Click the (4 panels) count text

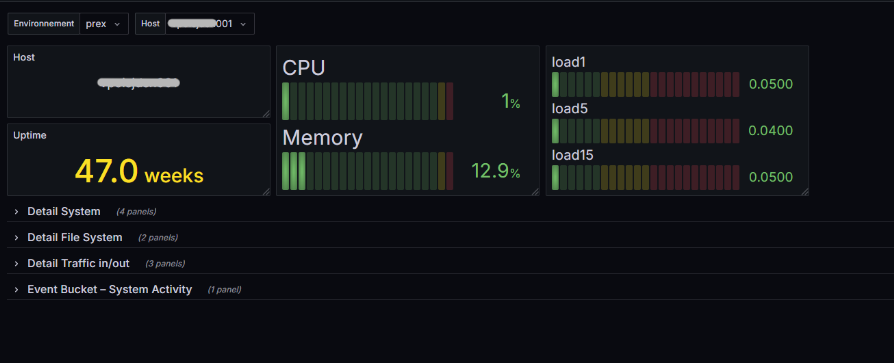point(136,211)
